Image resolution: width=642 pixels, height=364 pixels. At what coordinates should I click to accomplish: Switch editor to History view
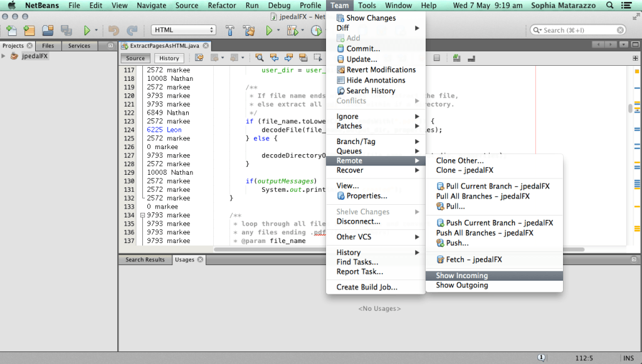(169, 58)
